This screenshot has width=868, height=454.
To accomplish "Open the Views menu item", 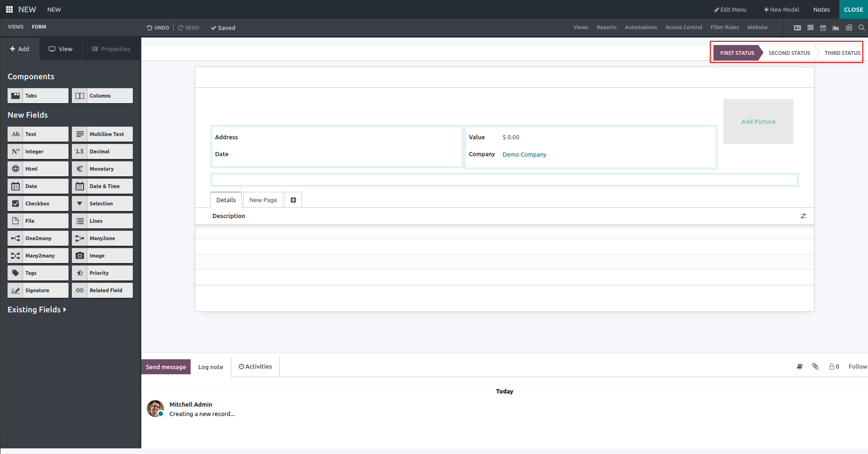I will 581,27.
